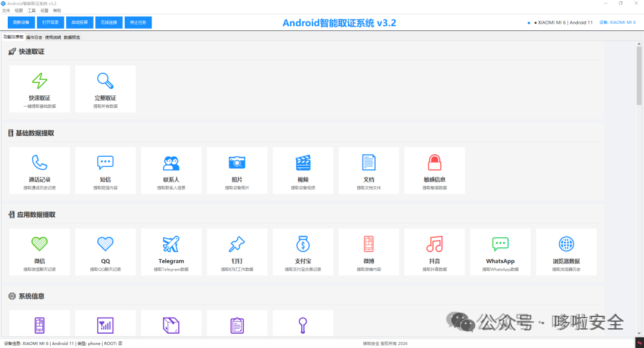
Task: Extract WhatsApp data
Action: pyautogui.click(x=500, y=252)
